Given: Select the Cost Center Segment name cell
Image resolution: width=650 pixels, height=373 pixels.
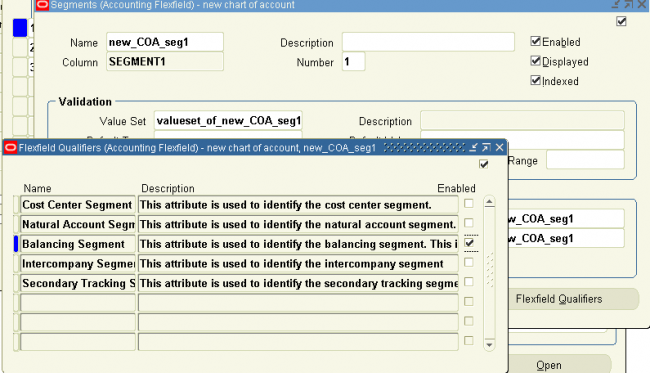Looking at the screenshot, I should 78,205.
